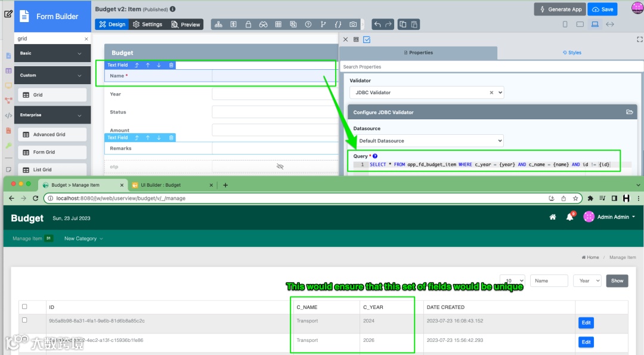Open the Default Datasource dropdown
Screen dimensions: 644x355
tap(428, 141)
